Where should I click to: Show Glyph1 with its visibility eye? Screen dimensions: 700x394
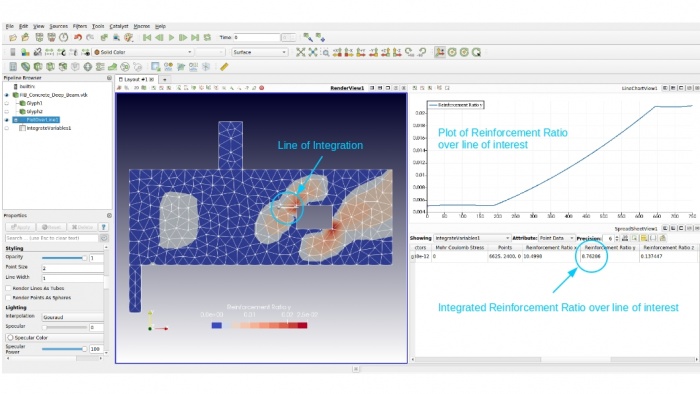(7, 103)
